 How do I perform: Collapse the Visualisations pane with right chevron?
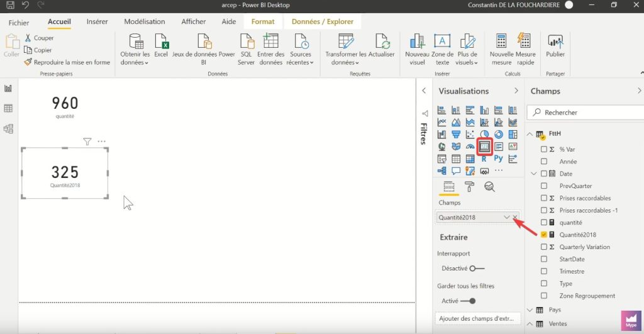click(x=516, y=91)
